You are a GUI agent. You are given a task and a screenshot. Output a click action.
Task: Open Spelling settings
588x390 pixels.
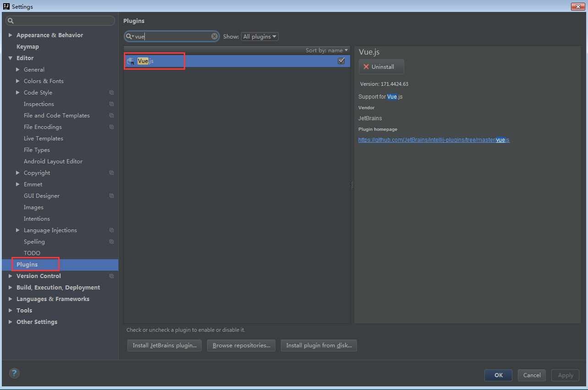(34, 242)
